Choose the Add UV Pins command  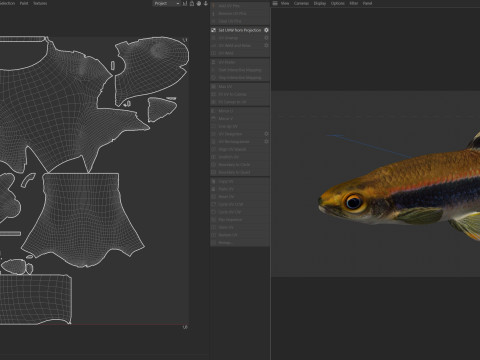coord(240,6)
